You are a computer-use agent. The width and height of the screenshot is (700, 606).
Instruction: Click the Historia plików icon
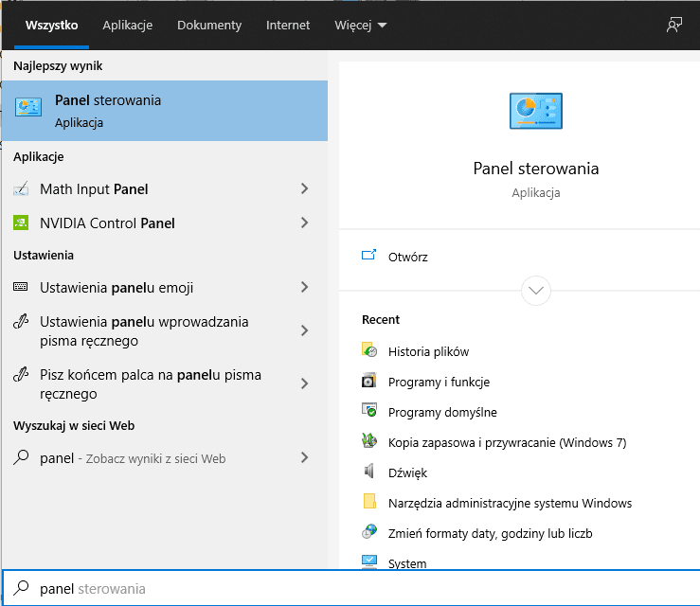[x=369, y=350]
